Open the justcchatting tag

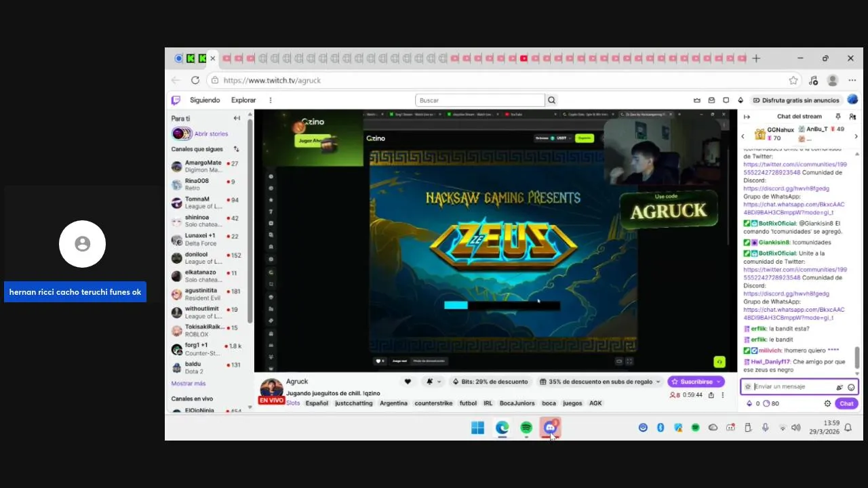click(x=354, y=403)
